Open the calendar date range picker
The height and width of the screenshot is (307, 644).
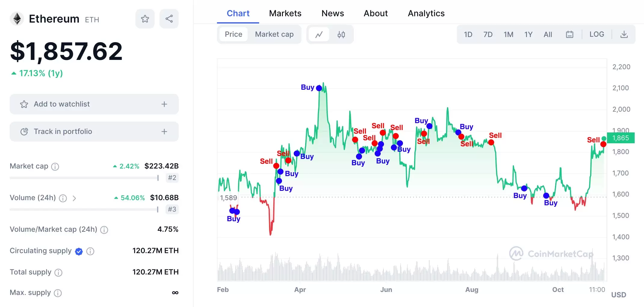[x=569, y=35]
